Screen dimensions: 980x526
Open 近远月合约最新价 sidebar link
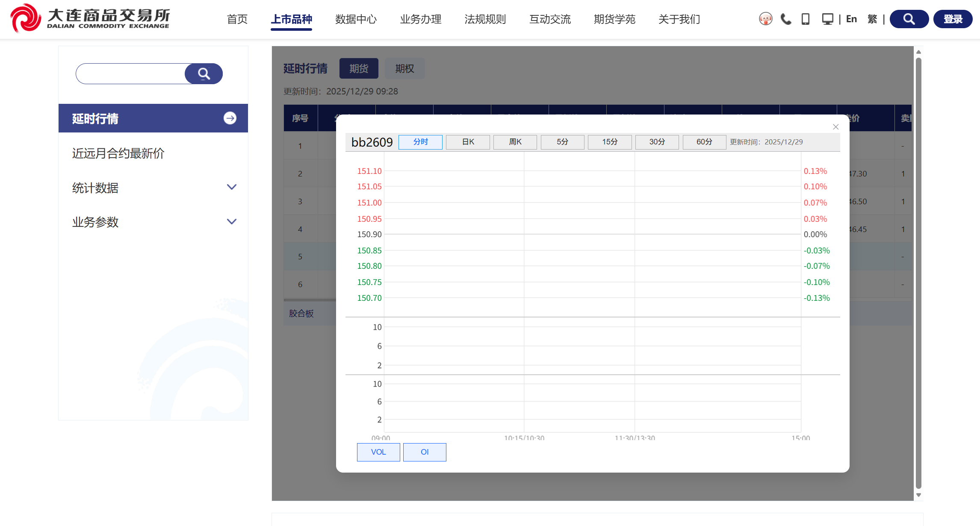click(x=118, y=153)
